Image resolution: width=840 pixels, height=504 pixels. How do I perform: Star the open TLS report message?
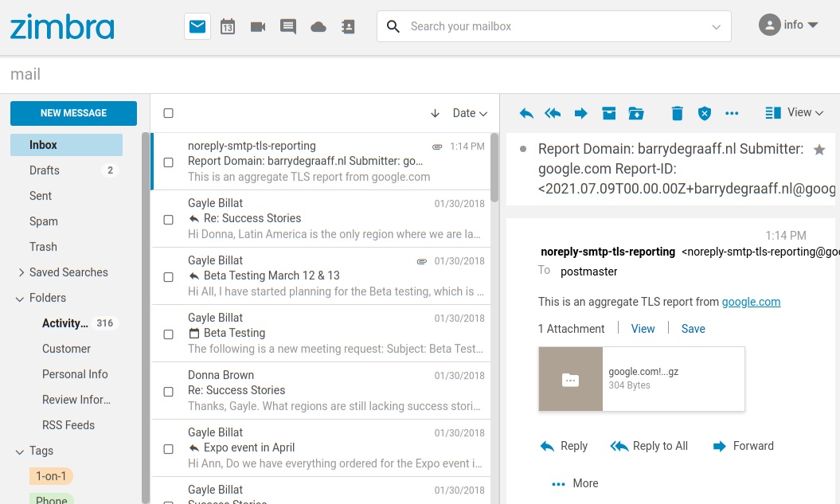coord(819,150)
